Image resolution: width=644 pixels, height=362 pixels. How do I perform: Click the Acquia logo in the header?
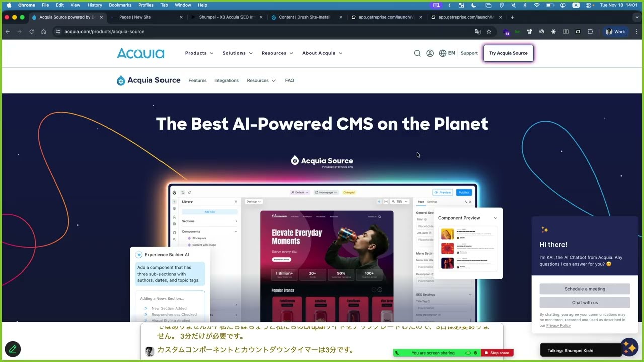tap(140, 53)
